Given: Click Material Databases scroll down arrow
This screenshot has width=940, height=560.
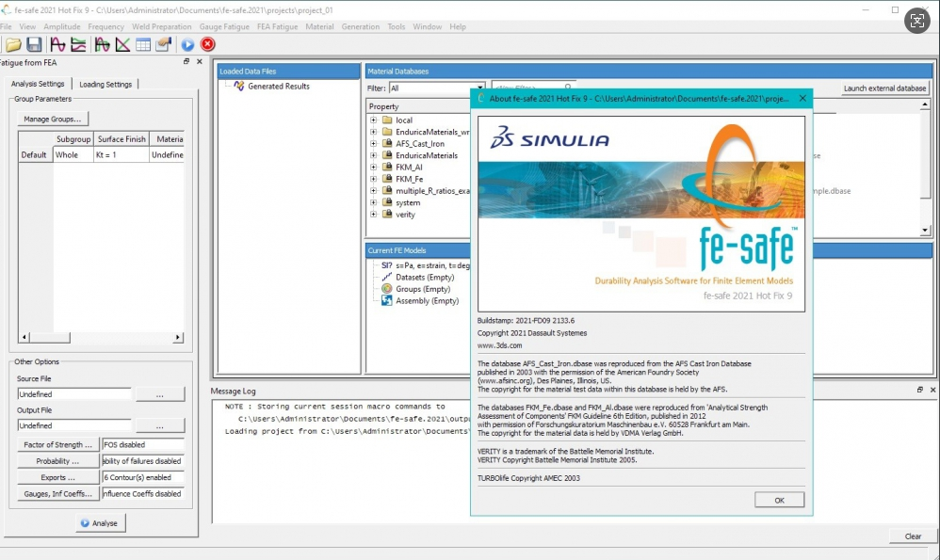Looking at the screenshot, I should coord(924,230).
